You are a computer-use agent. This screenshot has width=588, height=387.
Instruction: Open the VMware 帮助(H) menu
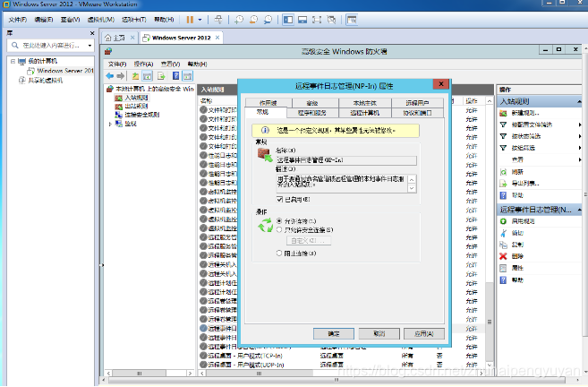(164, 20)
